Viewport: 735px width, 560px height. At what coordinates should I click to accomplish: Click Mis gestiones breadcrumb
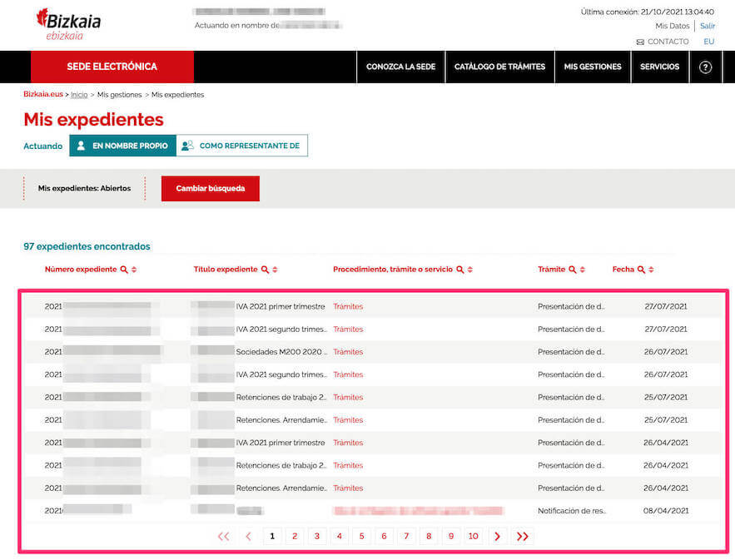click(120, 95)
